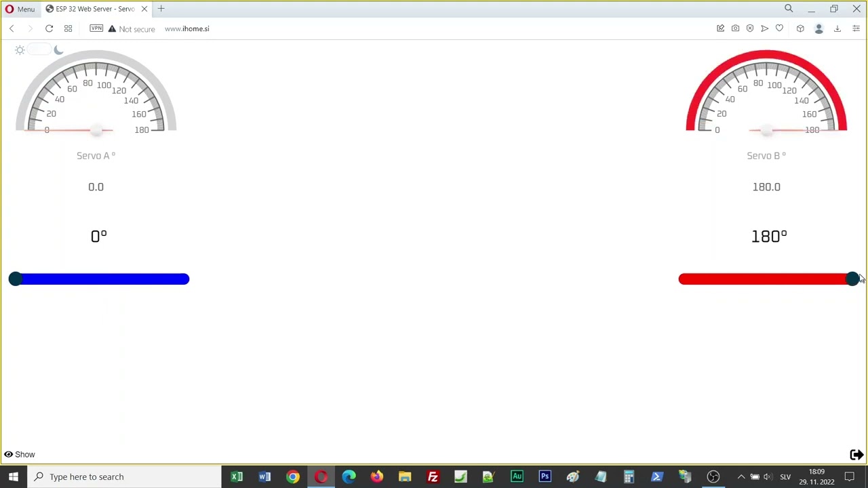Open the tab search magnifier

[789, 9]
